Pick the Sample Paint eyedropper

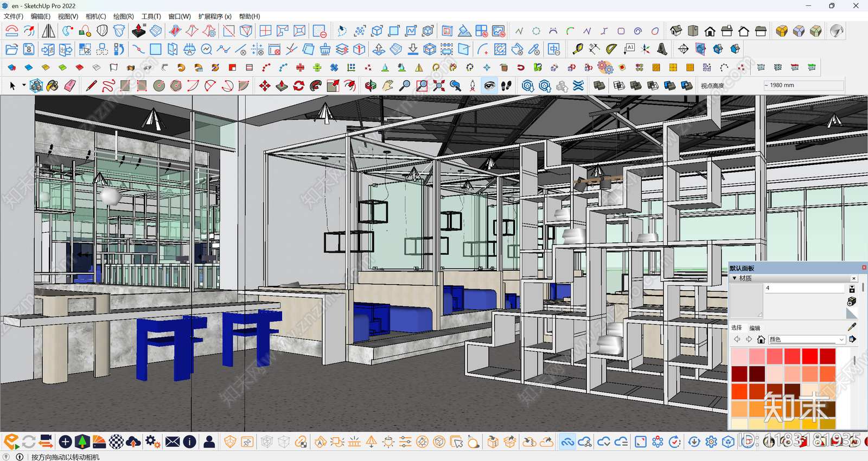tap(852, 327)
